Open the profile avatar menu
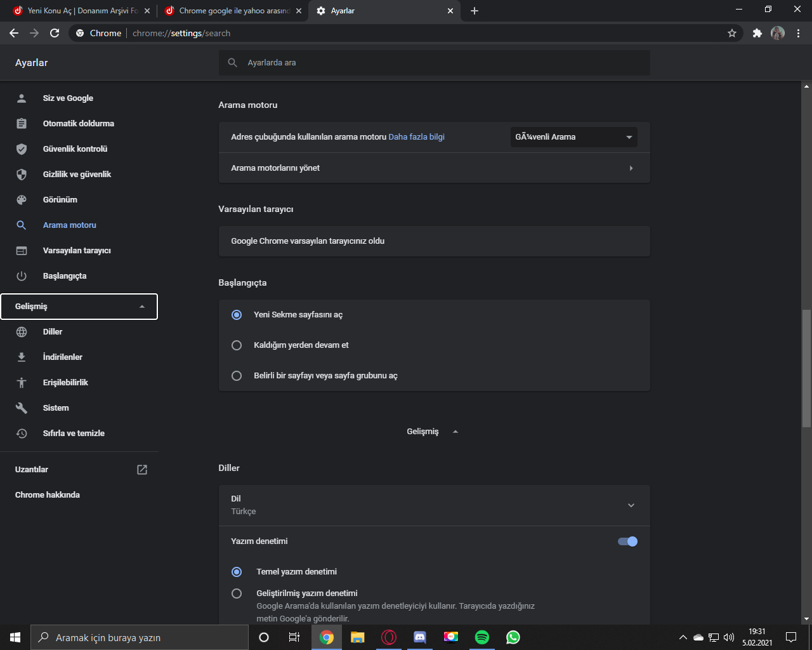 778,33
